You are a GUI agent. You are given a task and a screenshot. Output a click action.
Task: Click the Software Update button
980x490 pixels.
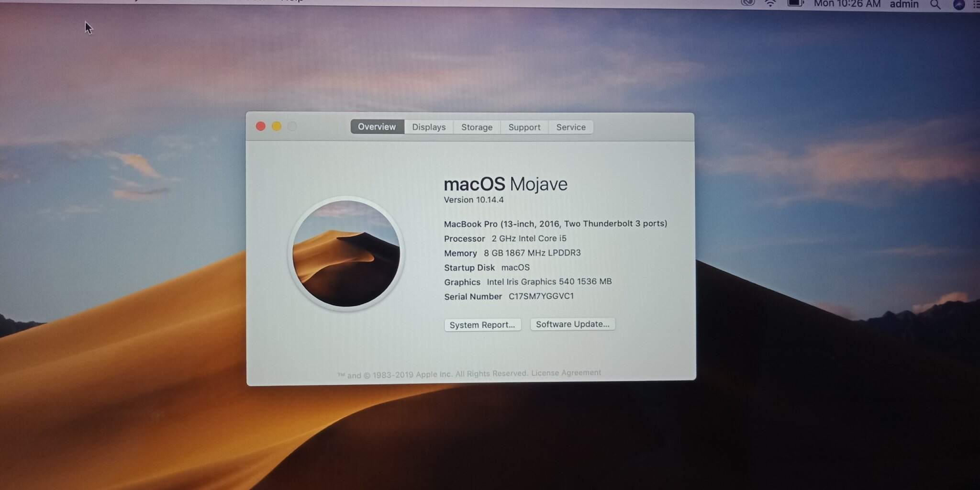pos(572,324)
